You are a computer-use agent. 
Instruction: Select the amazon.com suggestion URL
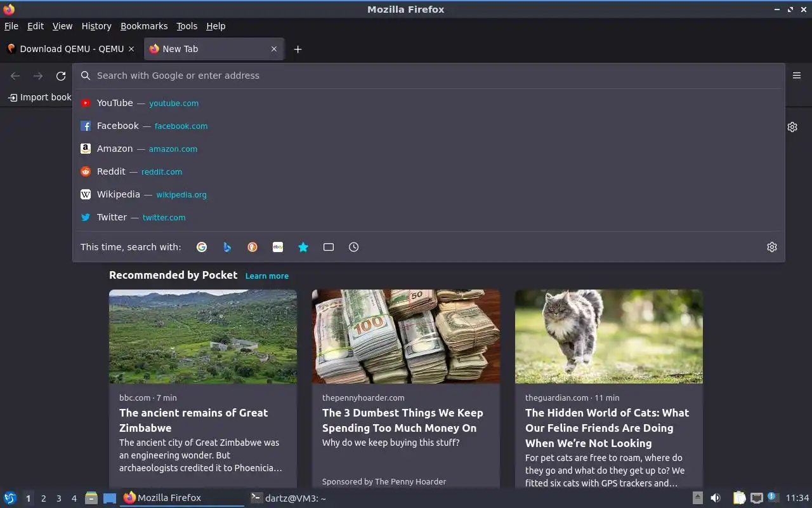[173, 149]
